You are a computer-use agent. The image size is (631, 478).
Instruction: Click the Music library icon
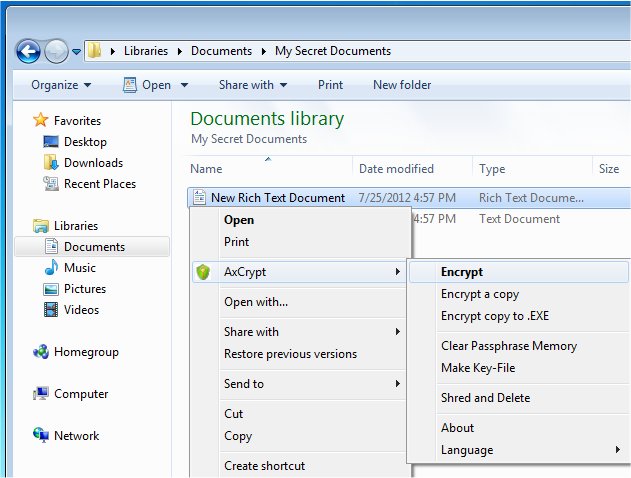(x=51, y=268)
